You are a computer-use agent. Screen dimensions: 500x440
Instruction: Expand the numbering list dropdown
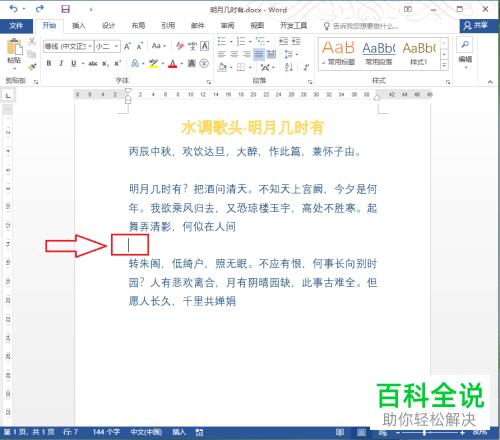250,42
